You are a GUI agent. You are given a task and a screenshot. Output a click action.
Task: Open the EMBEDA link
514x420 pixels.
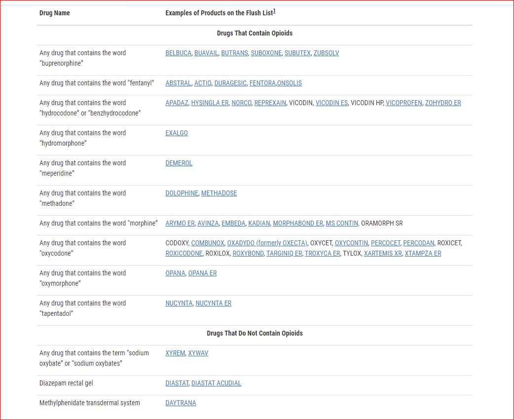point(233,224)
